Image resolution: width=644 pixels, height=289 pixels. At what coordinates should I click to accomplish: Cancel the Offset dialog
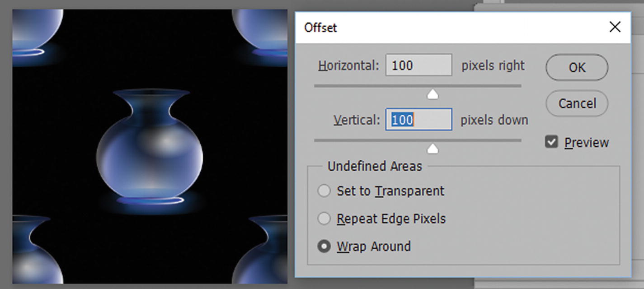pos(577,103)
